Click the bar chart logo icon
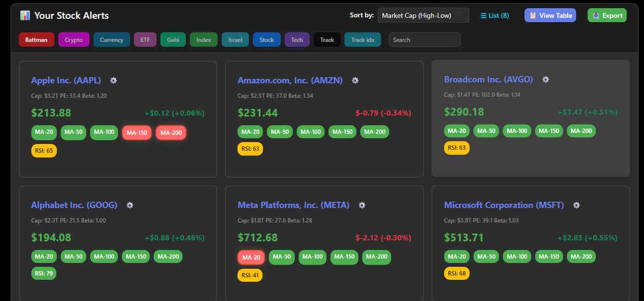 [25, 15]
